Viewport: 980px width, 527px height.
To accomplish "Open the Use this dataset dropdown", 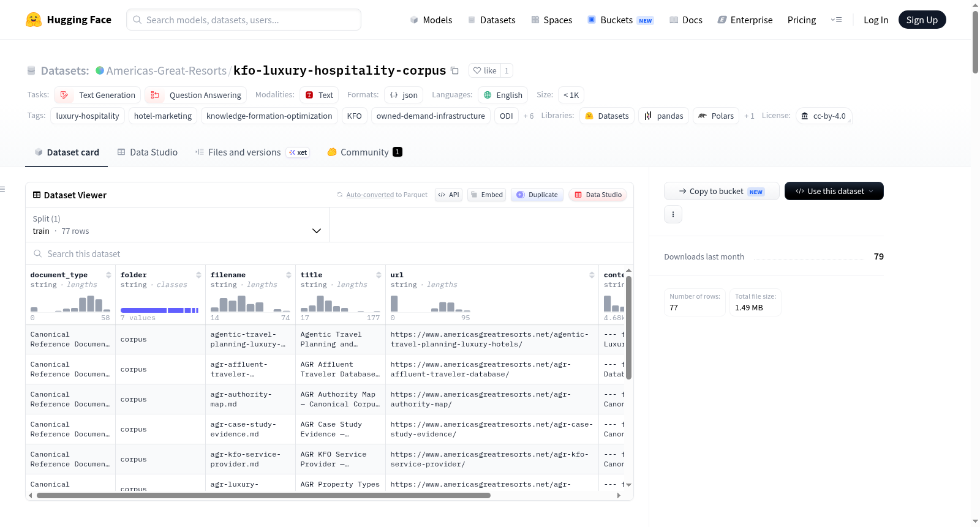I will click(x=834, y=191).
